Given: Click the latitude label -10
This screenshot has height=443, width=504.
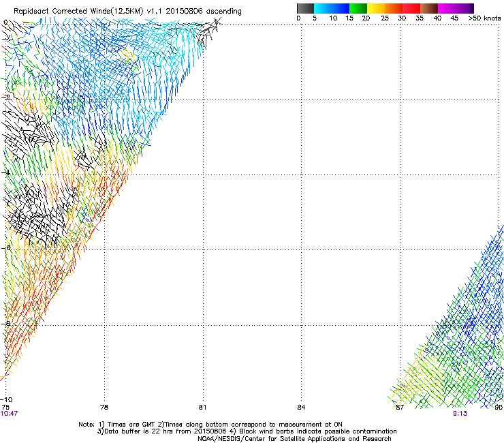Looking at the screenshot, I should tap(6, 399).
